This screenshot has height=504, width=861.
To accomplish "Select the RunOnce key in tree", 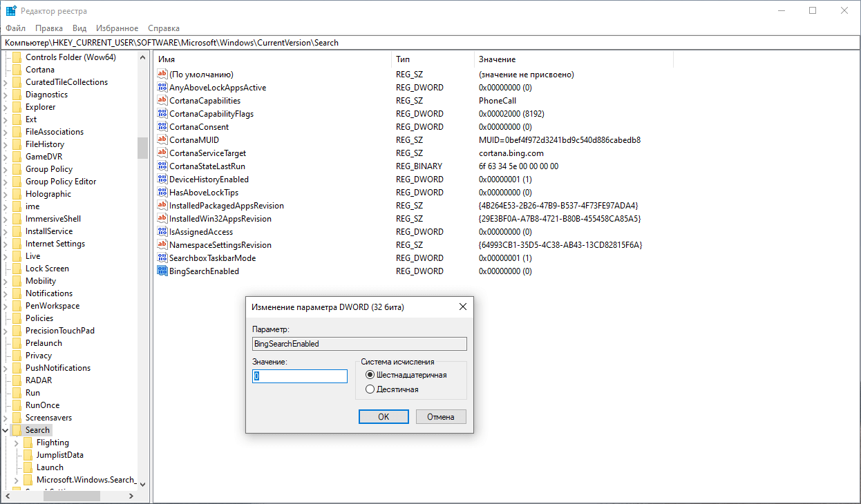I will (x=42, y=405).
